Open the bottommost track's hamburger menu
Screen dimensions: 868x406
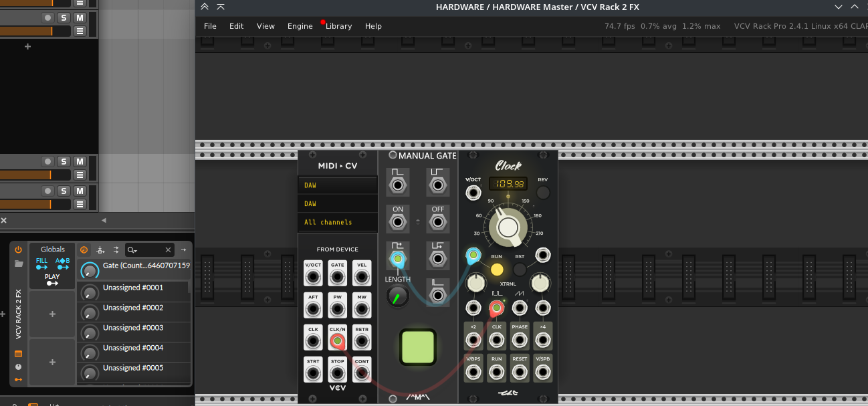[x=80, y=204]
